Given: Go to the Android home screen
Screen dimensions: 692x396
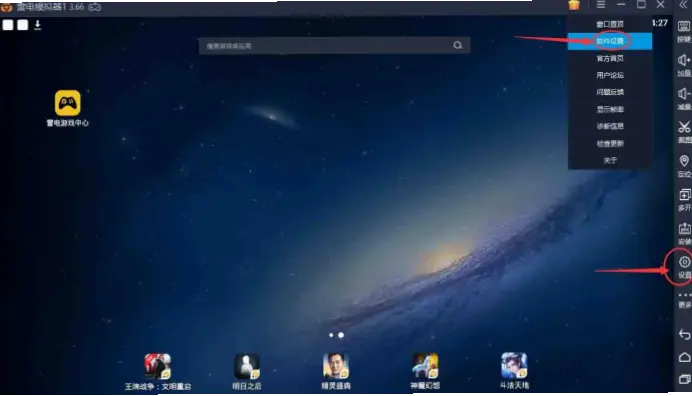Looking at the screenshot, I should tap(684, 357).
